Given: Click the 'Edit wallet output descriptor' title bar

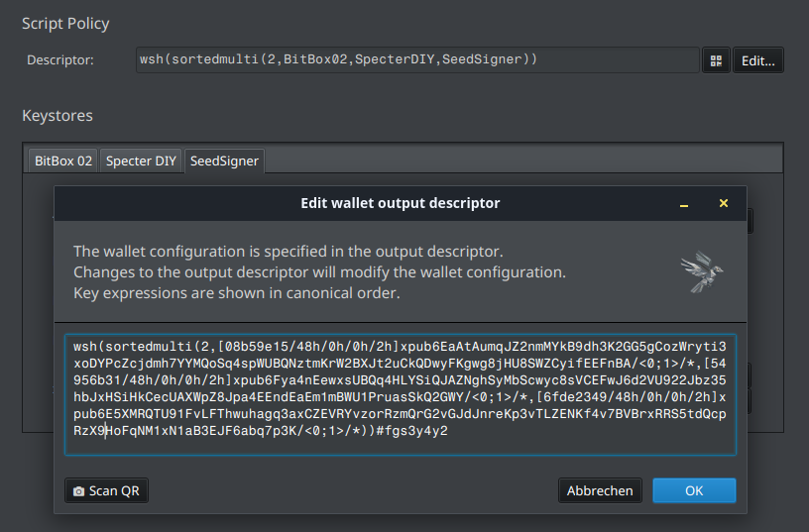Looking at the screenshot, I should (400, 203).
